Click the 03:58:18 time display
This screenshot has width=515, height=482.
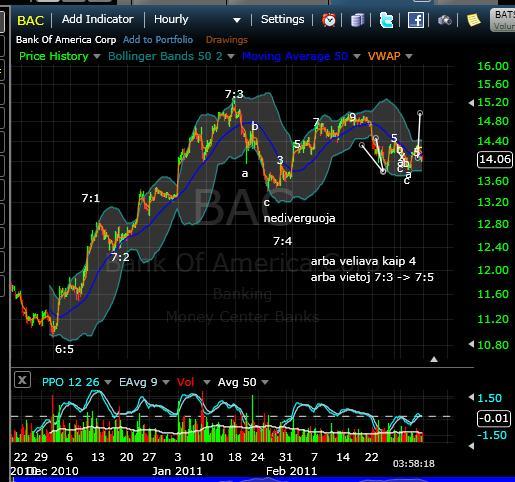[x=414, y=463]
